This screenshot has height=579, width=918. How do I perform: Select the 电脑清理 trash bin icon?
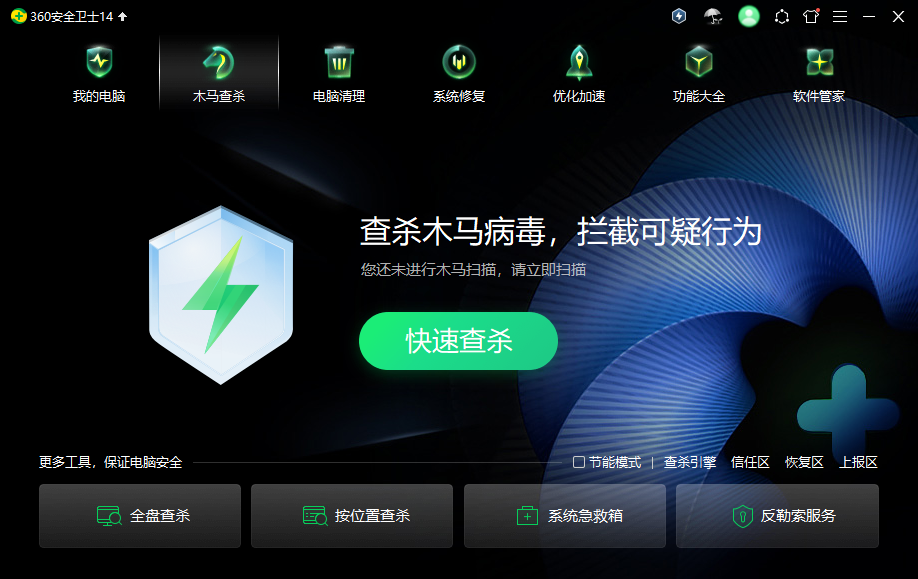click(339, 62)
